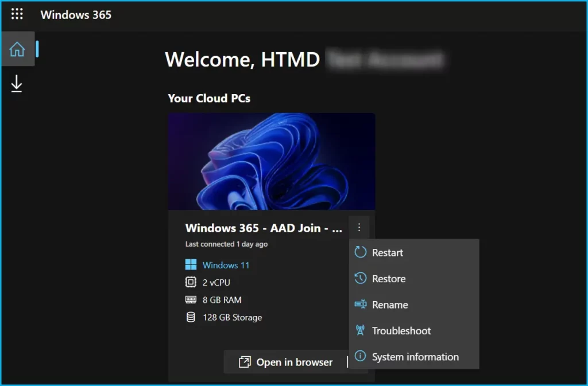Click the vCPU processor chip icon

(x=191, y=282)
